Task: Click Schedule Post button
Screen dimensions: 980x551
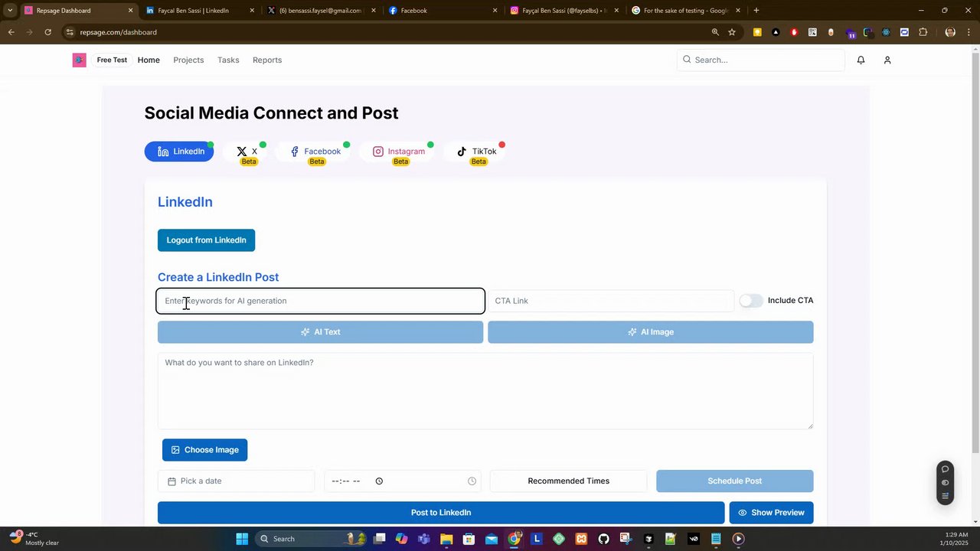Action: click(734, 481)
